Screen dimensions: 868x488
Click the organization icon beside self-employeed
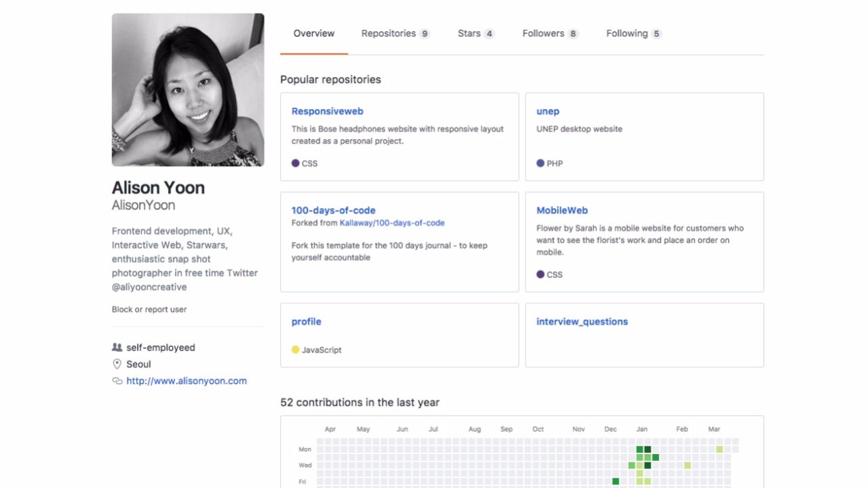(117, 347)
